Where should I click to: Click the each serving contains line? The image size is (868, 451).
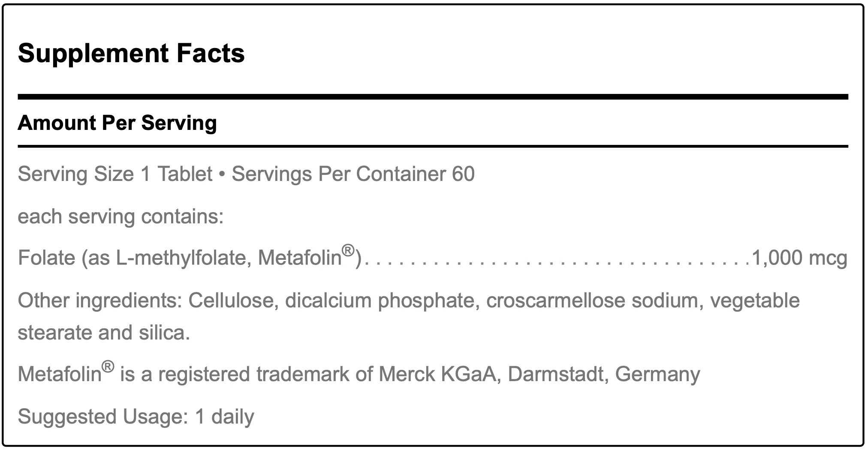pos(121,216)
